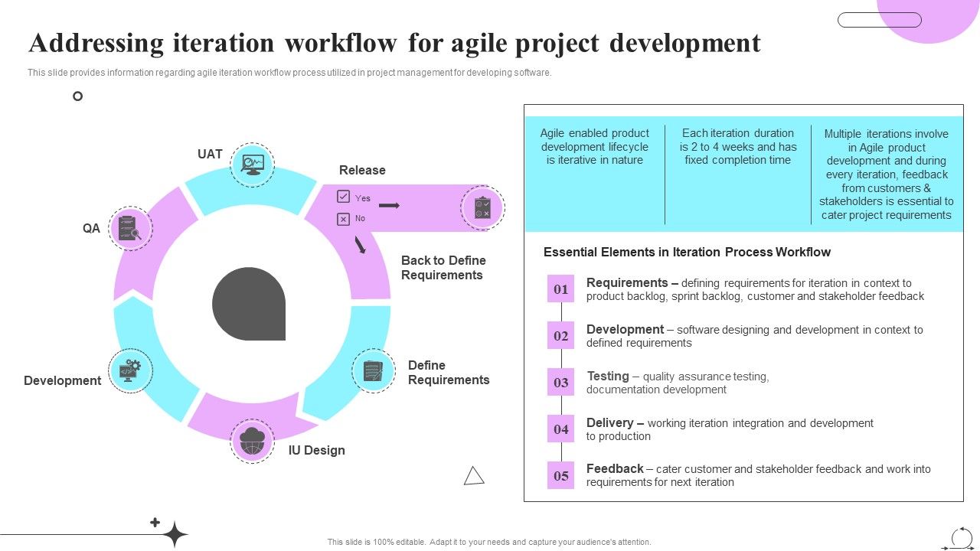Click the 'IU Design' label

[x=316, y=450]
